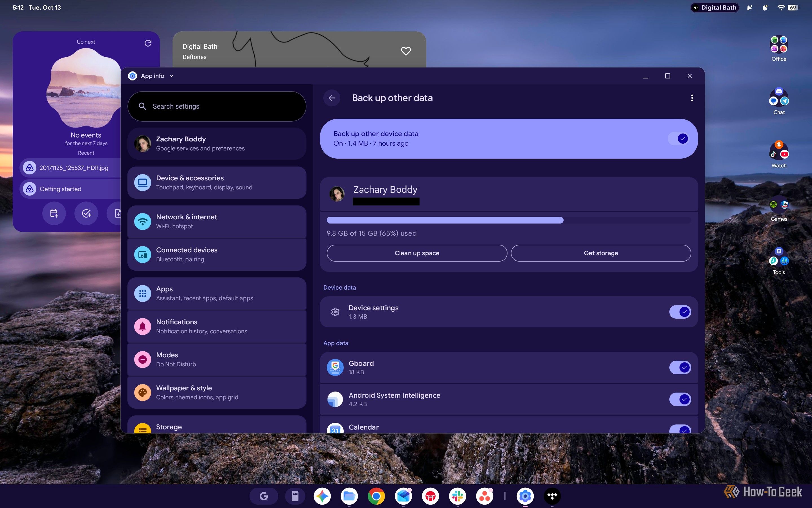The image size is (812, 508).
Task: Open the Chat folder on the desktop
Action: [x=779, y=102]
